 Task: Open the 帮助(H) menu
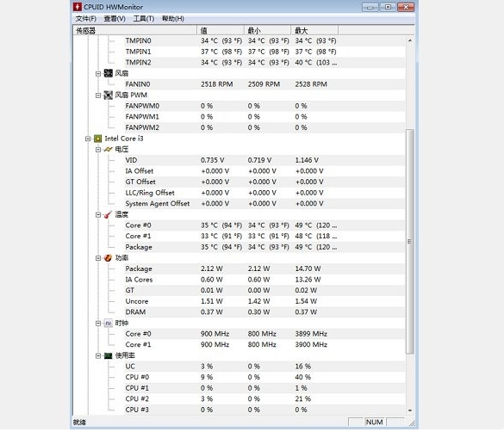tap(173, 19)
